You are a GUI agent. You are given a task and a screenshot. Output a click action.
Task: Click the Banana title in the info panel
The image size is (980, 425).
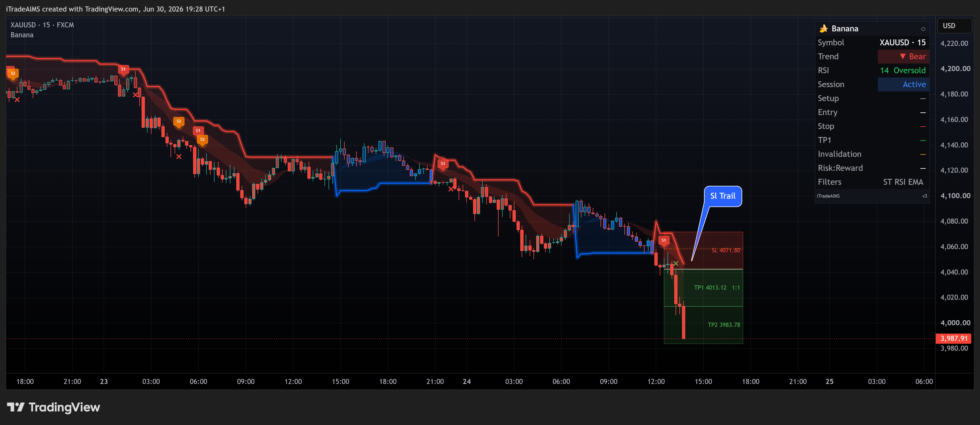click(845, 28)
